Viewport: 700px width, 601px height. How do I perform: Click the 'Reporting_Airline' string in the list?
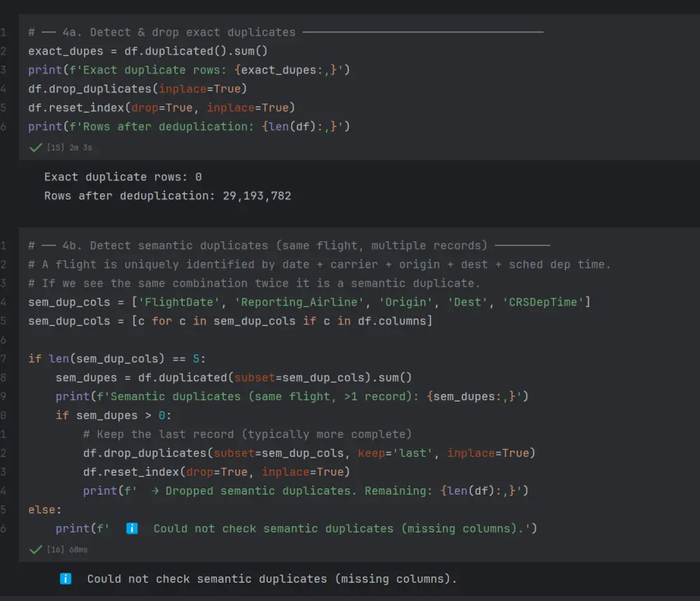299,302
